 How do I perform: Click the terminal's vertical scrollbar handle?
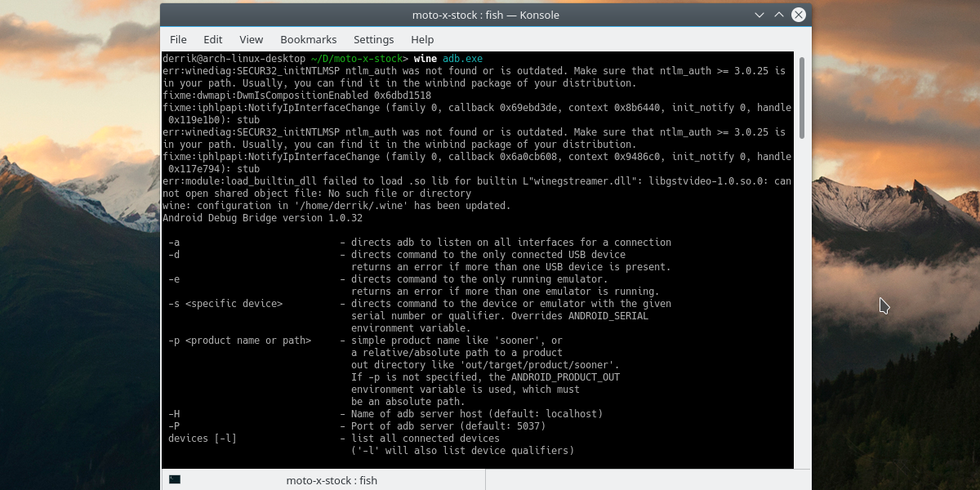pos(802,96)
